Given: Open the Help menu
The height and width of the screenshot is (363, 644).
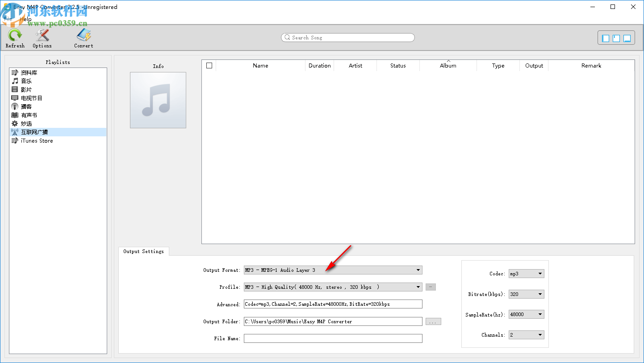Looking at the screenshot, I should pyautogui.click(x=25, y=19).
